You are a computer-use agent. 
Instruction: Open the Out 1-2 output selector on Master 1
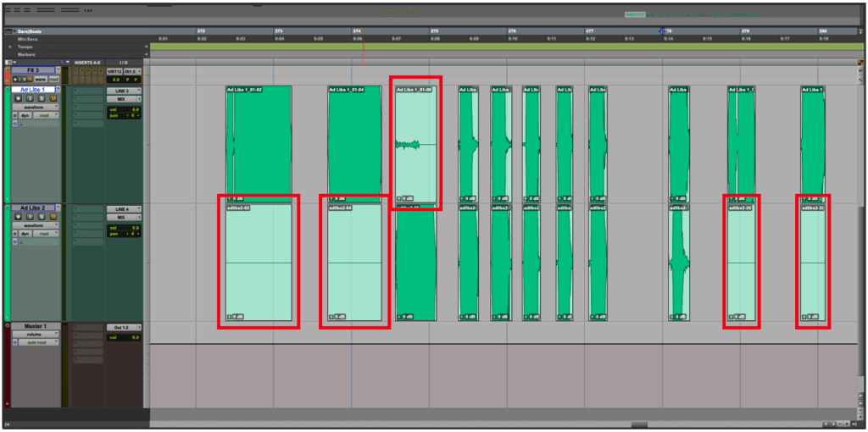124,328
